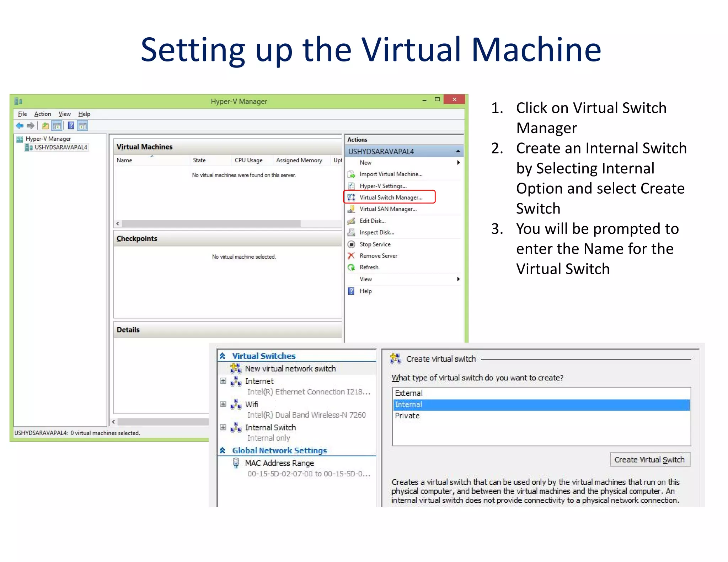Click the Hyper-V Settings icon
Image resolution: width=728 pixels, height=562 pixels.
(x=351, y=186)
